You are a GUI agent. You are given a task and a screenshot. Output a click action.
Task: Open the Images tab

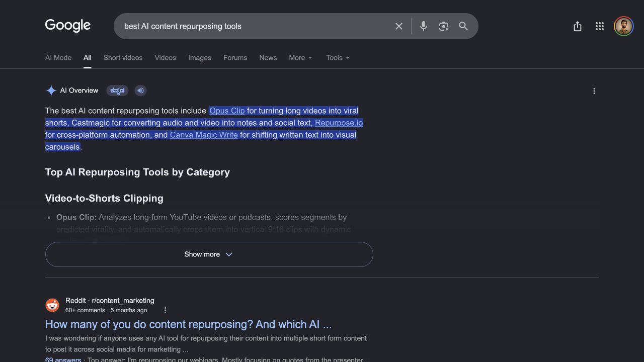(200, 58)
